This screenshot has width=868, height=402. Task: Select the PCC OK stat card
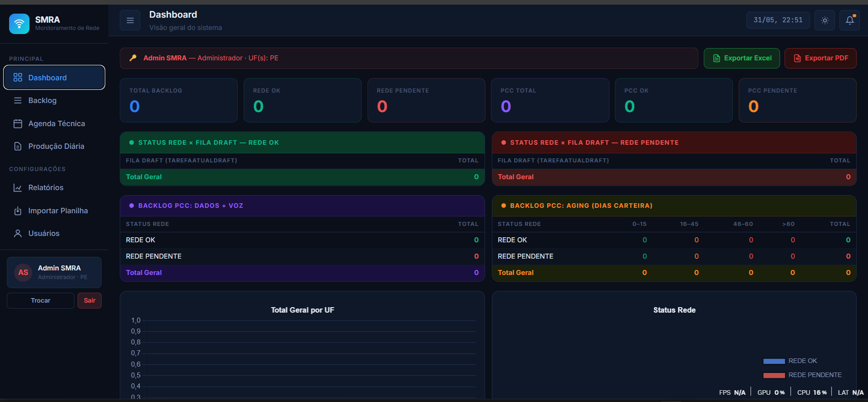674,100
